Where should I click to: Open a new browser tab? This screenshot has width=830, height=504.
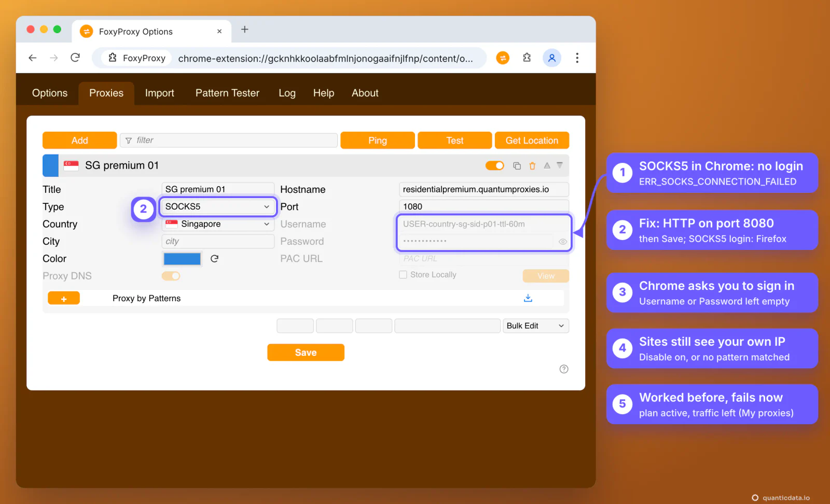pyautogui.click(x=244, y=30)
